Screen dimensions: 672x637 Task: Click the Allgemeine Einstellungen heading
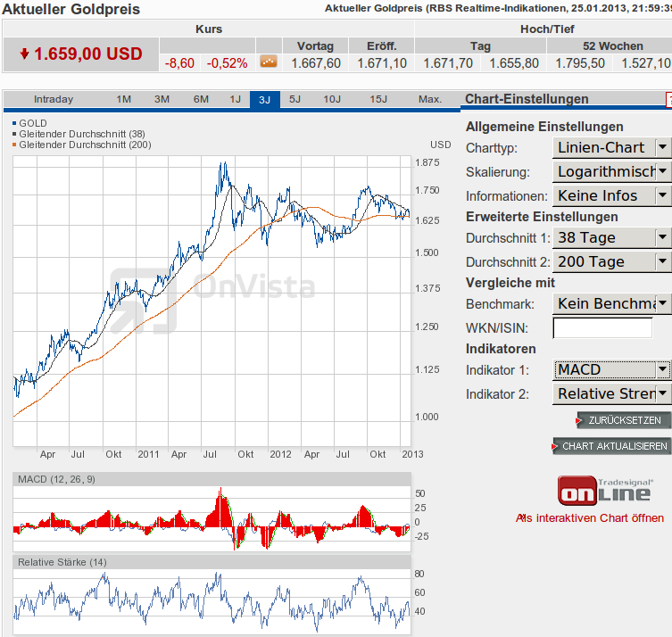point(544,127)
